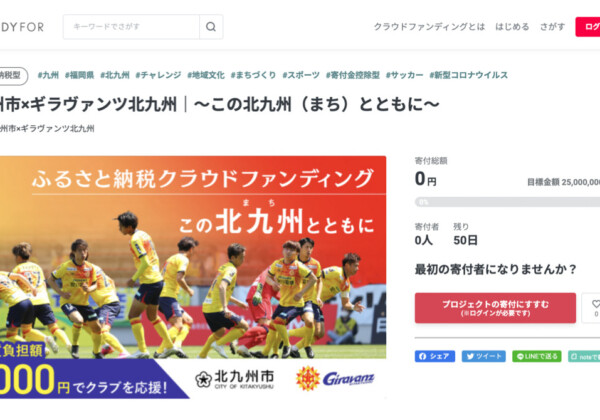Click the キーワードでさがす search field
Viewport: 600px width, 420px height.
(131, 27)
